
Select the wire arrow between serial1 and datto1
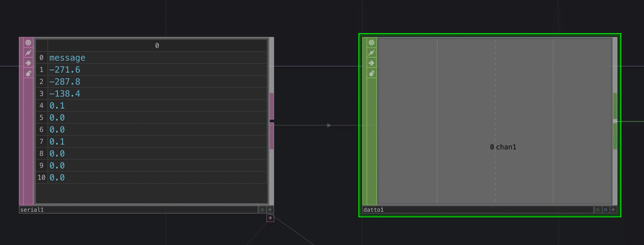(329, 125)
